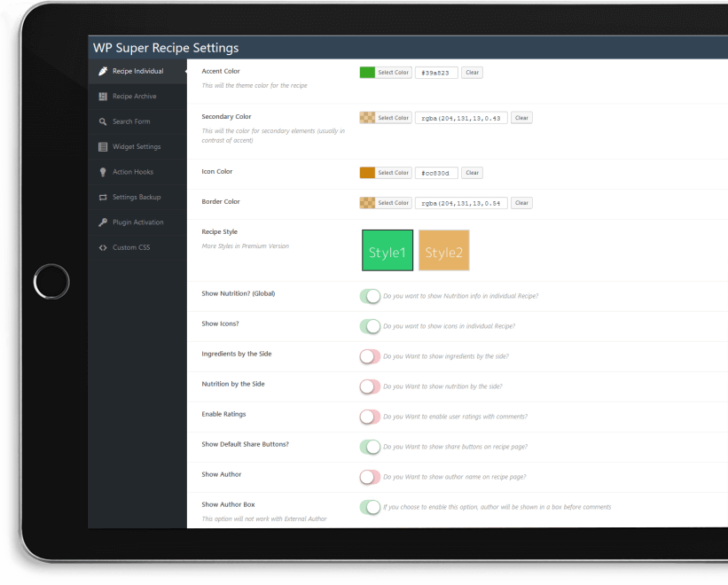
Task: Open the Accent Color Select Color picker
Action: 393,73
